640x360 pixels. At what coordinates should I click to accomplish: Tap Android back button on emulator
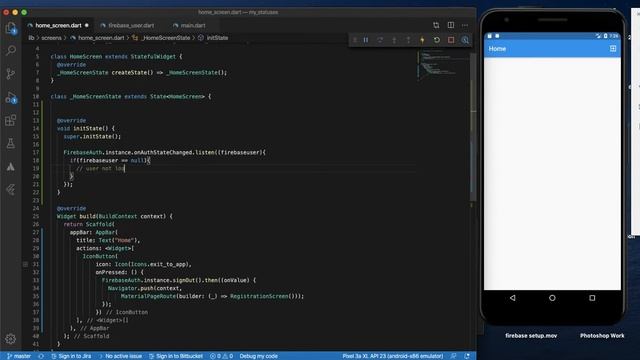tap(512, 298)
